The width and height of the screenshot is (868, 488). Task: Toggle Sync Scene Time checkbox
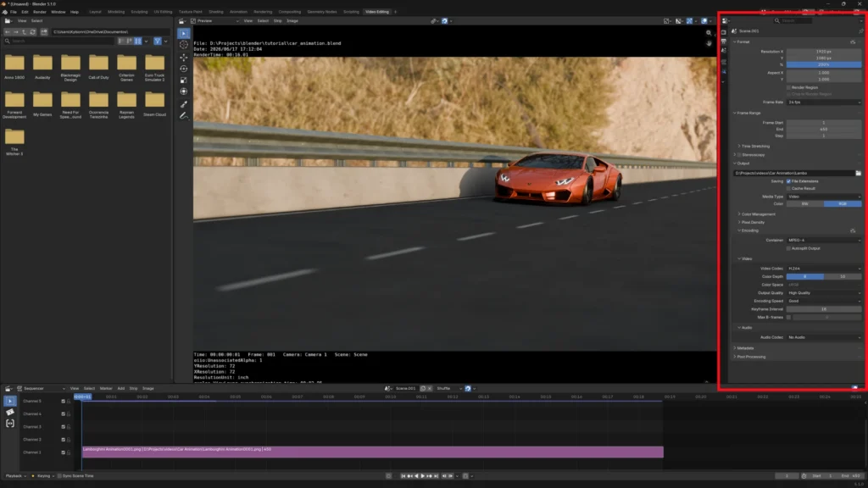tap(60, 476)
